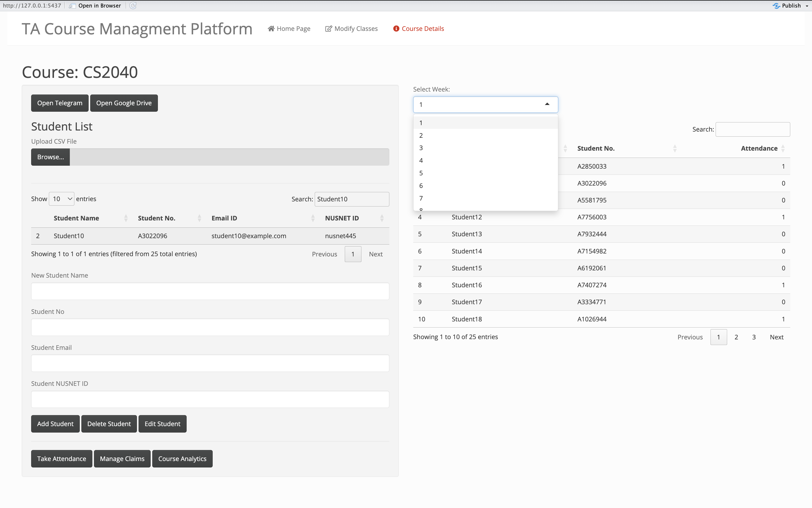Click the Open in Browser icon
Screen dimensions: 812x508
[72, 6]
